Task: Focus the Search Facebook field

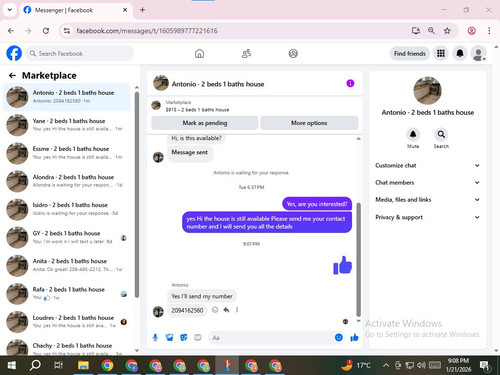Action: point(80,53)
